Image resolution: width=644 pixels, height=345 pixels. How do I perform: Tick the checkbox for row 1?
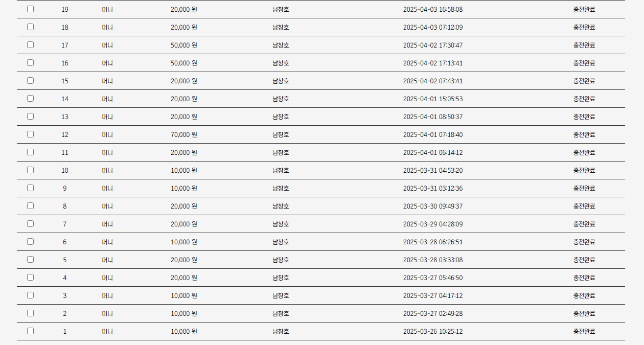pos(31,331)
